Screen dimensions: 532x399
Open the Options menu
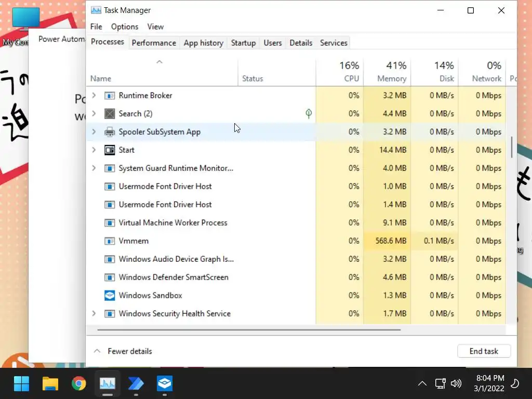pyautogui.click(x=125, y=27)
